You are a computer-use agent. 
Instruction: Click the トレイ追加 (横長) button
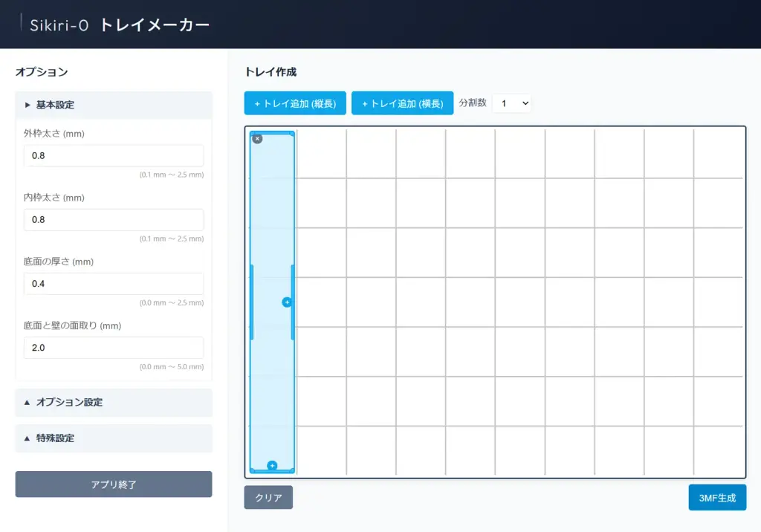click(402, 104)
